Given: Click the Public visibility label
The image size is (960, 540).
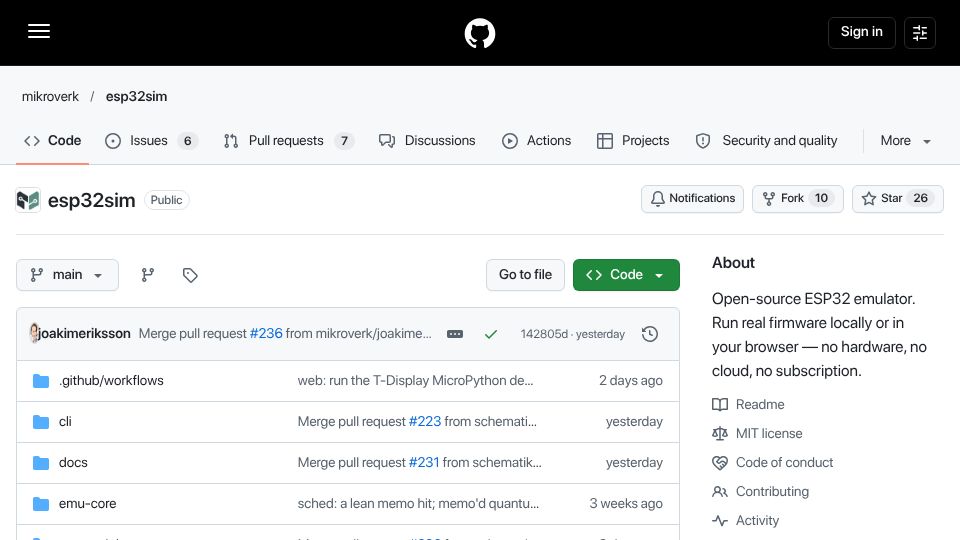Looking at the screenshot, I should (167, 200).
